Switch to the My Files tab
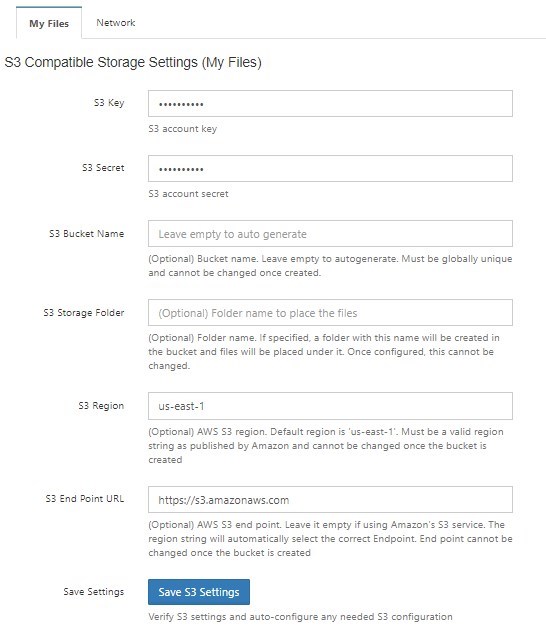Screen dimensions: 546x627 pos(49,23)
